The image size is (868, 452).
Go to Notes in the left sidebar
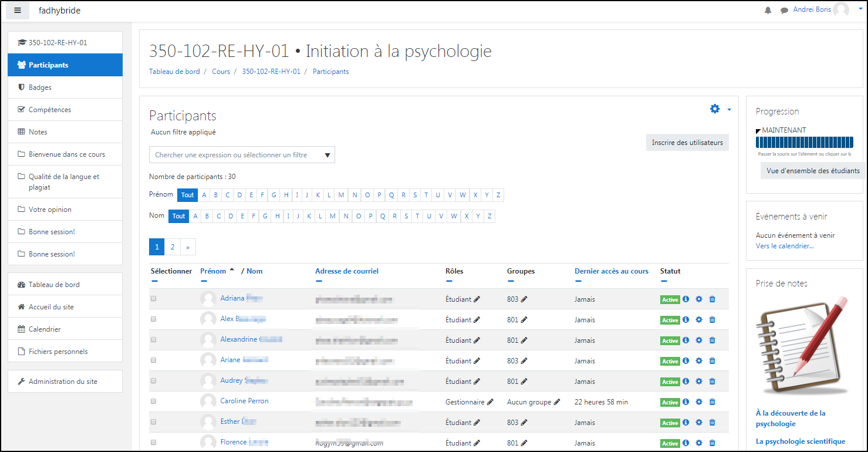click(x=38, y=132)
